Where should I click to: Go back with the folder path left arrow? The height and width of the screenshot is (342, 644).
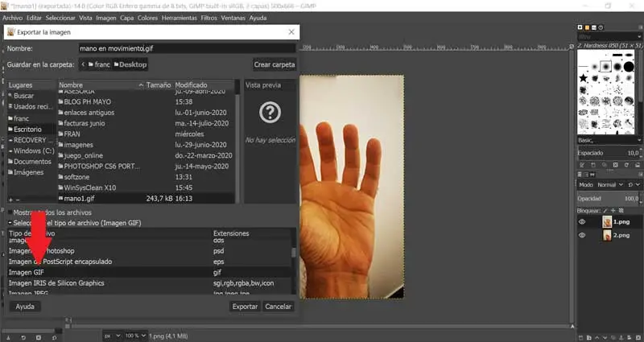tap(84, 64)
